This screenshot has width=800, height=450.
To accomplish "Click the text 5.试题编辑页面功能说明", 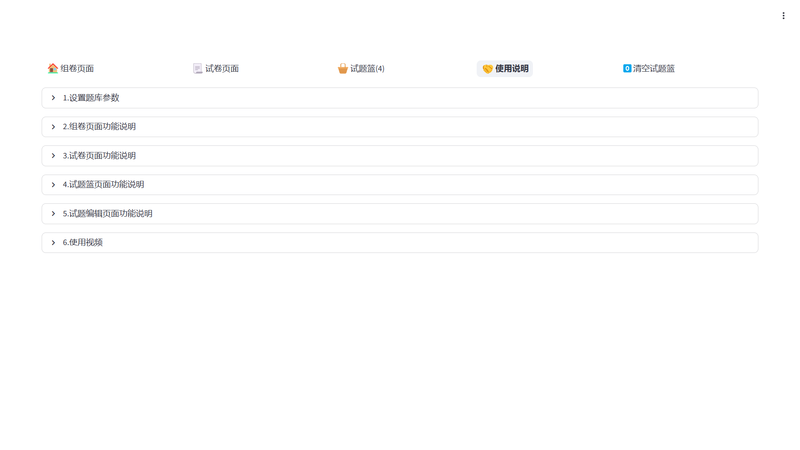I will pyautogui.click(x=107, y=213).
